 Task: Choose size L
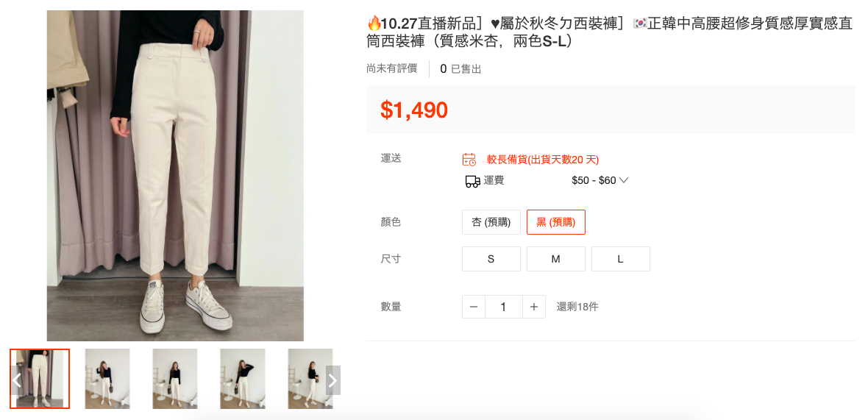pyautogui.click(x=621, y=259)
